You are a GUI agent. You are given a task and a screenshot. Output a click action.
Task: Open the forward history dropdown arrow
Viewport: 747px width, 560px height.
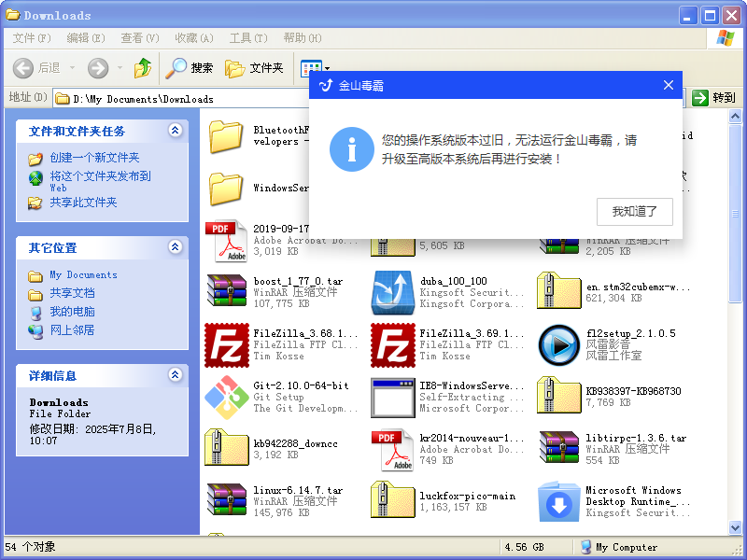120,68
